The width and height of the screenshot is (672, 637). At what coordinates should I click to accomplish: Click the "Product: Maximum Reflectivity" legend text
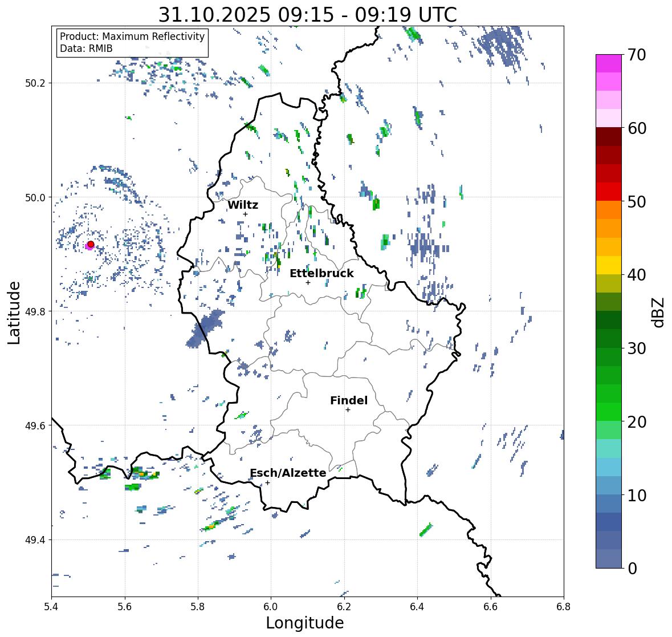coord(132,36)
